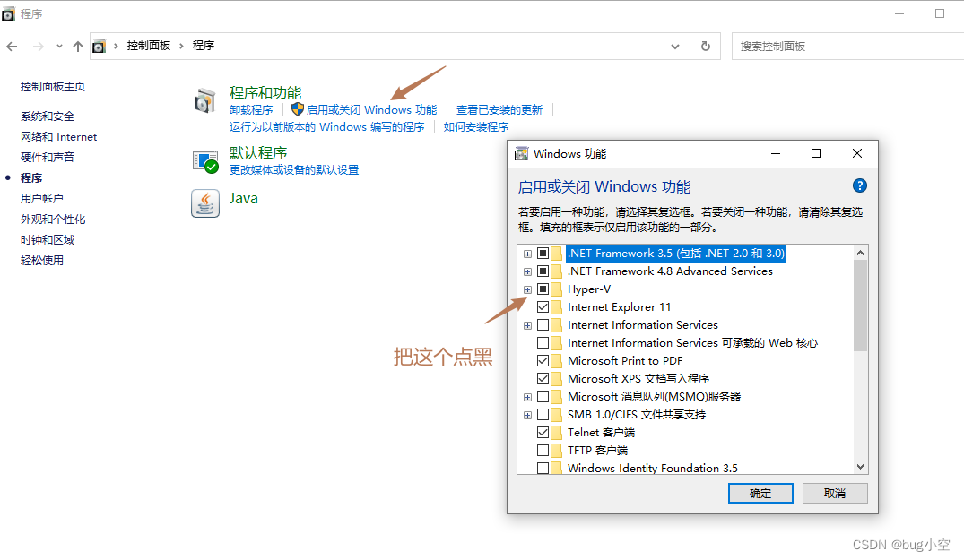
Task: Click the Control Panel icon in address bar
Action: 99,46
